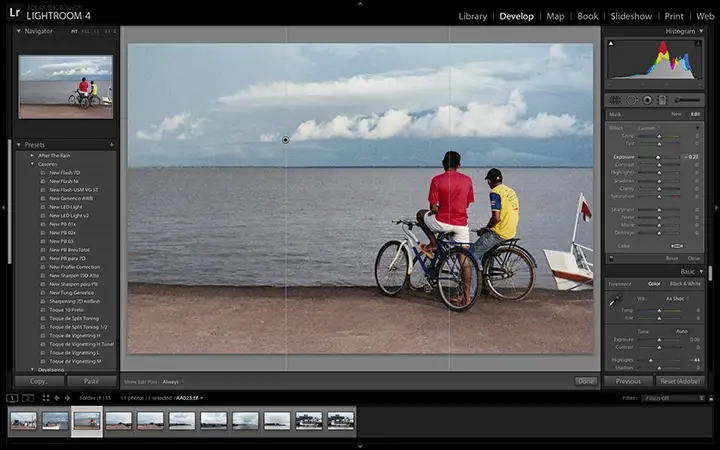The width and height of the screenshot is (720, 450).
Task: Collapse effect sliders with triangle
Action: pyautogui.click(x=698, y=128)
